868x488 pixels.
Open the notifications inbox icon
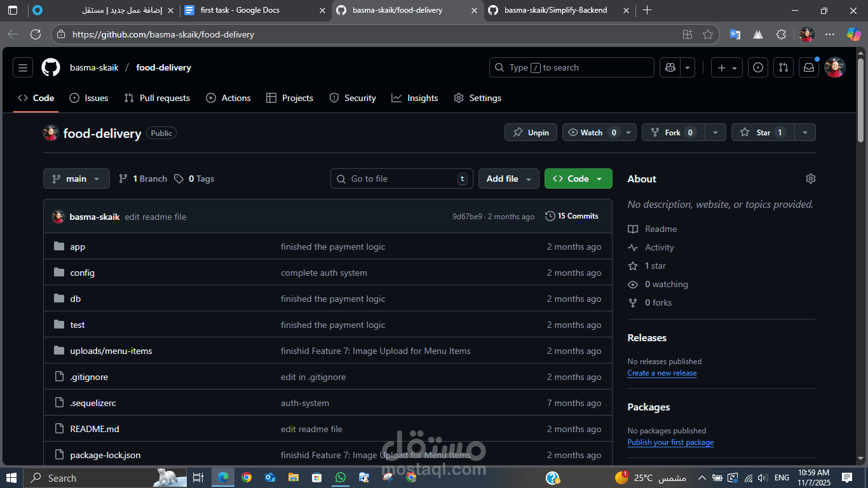coord(808,67)
